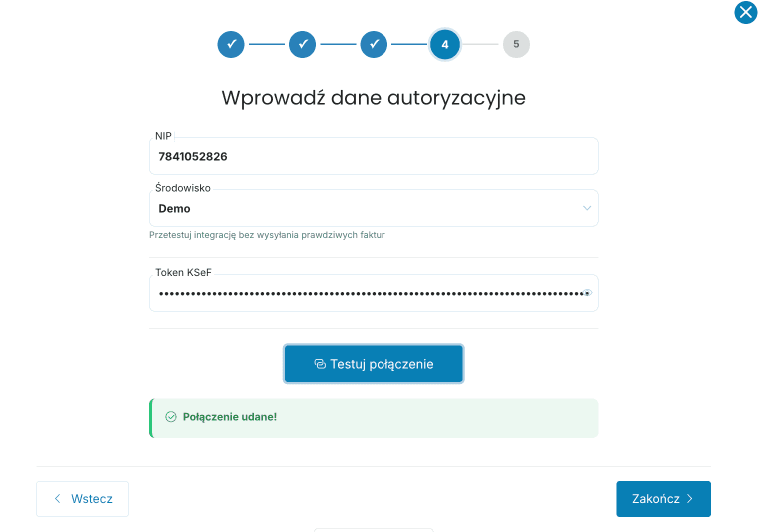Toggle token visibility with the eye icon

click(x=587, y=293)
